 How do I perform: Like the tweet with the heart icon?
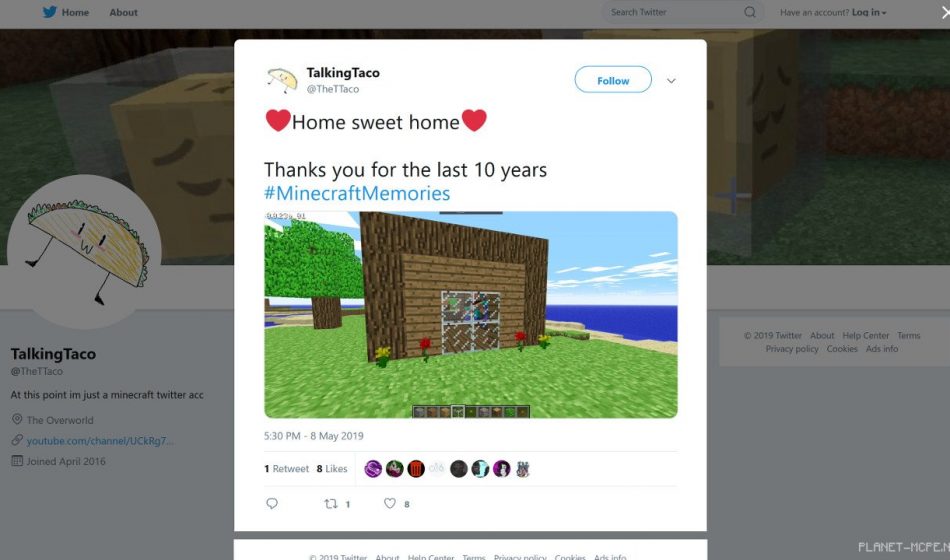tap(390, 503)
